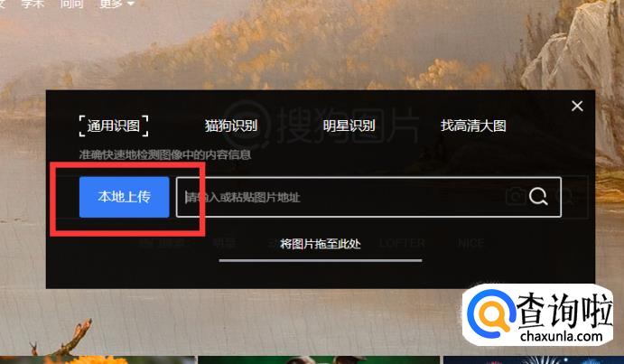
Task: Click the dropdown arrow beside 更多
Action: [x=130, y=4]
